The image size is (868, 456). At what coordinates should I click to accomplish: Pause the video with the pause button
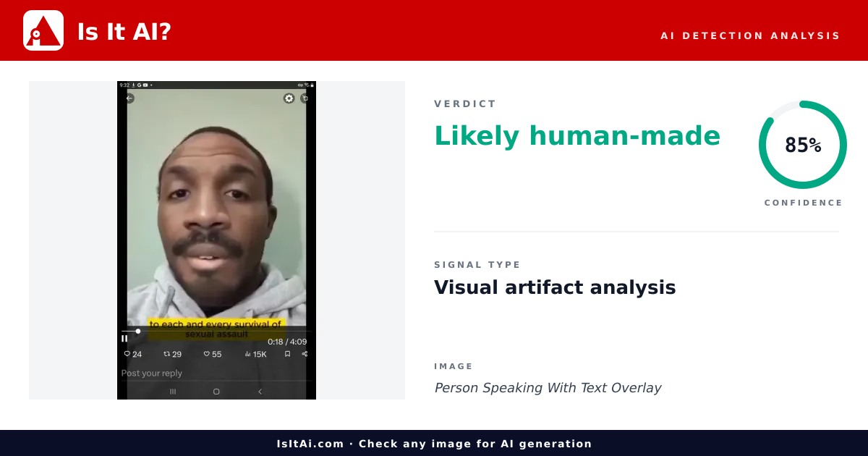[124, 338]
